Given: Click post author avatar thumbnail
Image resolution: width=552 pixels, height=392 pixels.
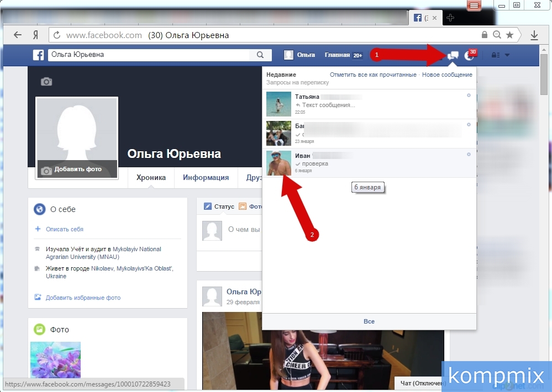Looking at the screenshot, I should pyautogui.click(x=212, y=296).
